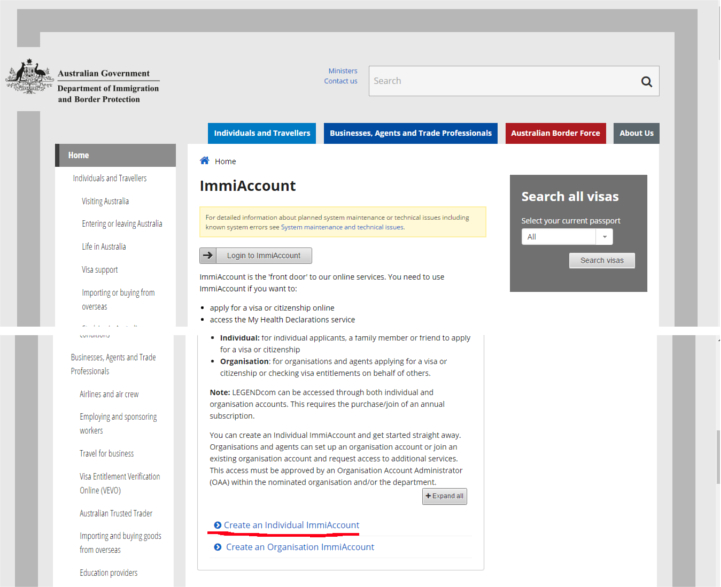Select Home in the left sidebar
The image size is (721, 587).
(115, 155)
